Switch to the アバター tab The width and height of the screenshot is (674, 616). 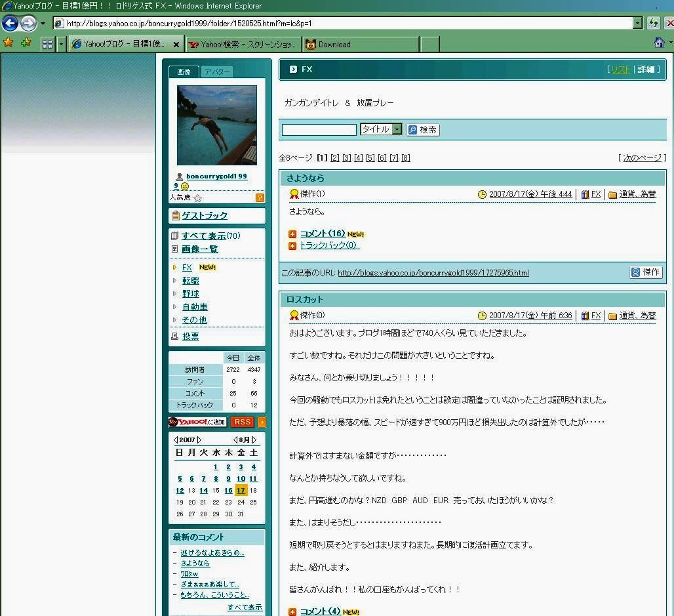[x=216, y=72]
